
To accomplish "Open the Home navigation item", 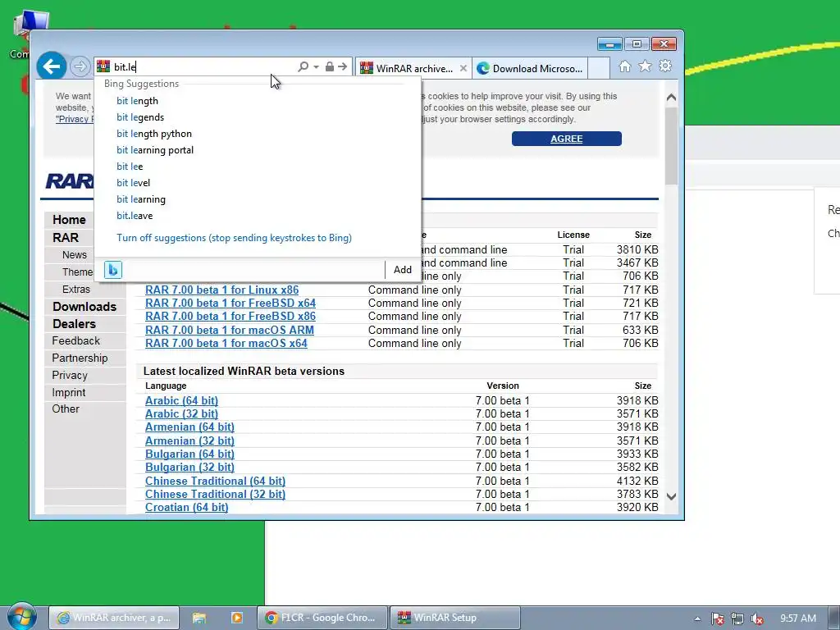I will tap(69, 220).
